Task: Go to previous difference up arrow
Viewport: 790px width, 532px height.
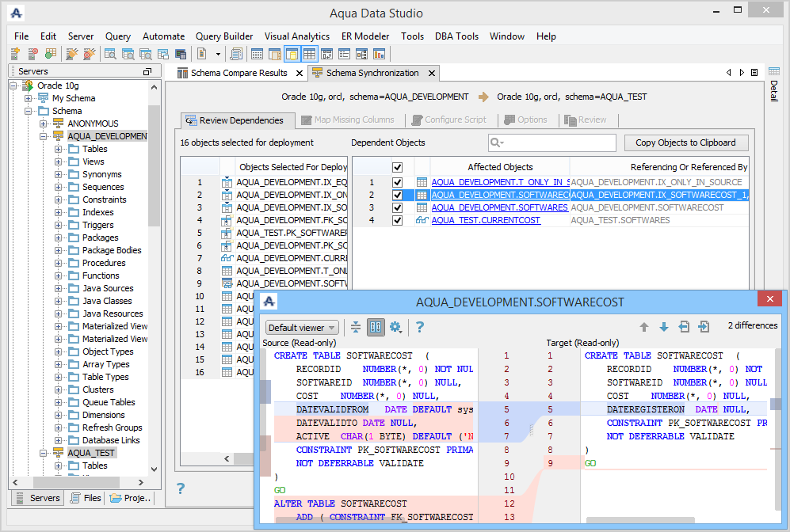Action: (644, 327)
